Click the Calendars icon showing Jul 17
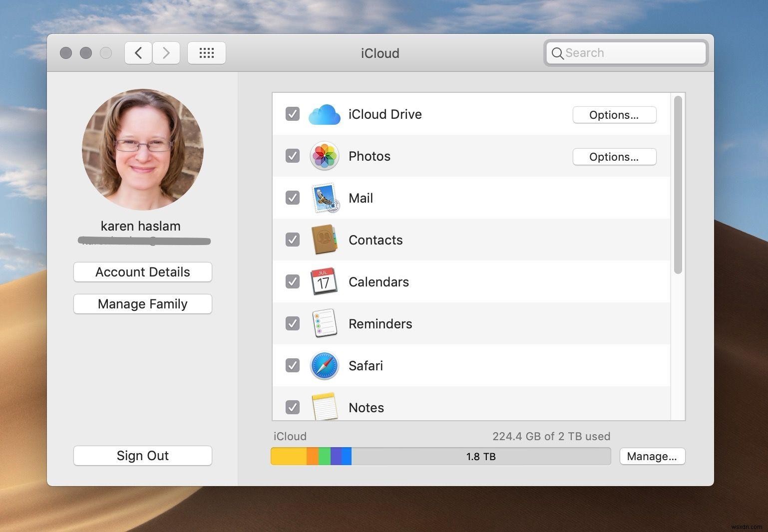This screenshot has width=768, height=532. click(x=325, y=281)
